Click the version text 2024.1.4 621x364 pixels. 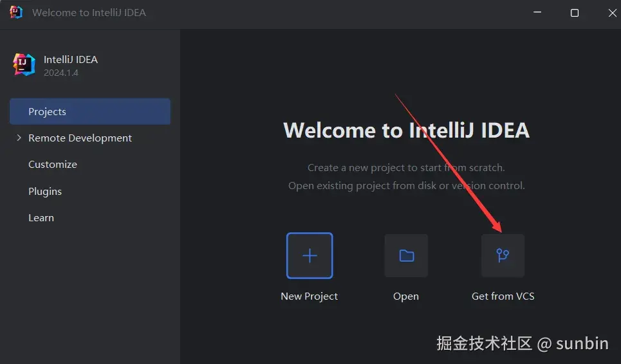point(61,73)
